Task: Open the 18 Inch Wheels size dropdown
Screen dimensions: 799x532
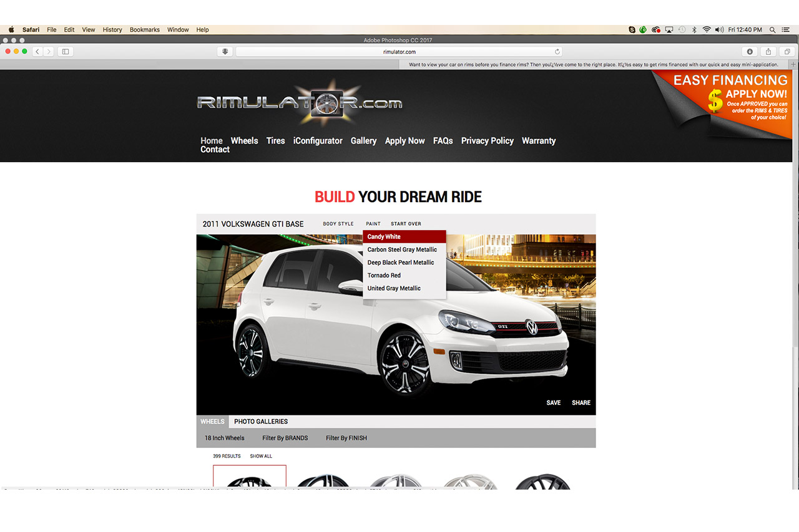Action: point(225,438)
